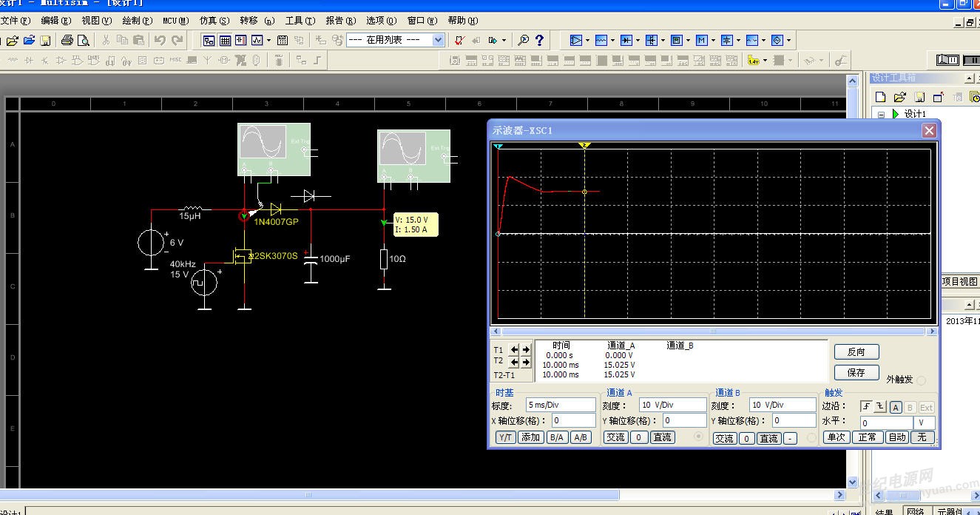Run electrical rules check icon
This screenshot has width=980, height=515.
click(459, 40)
